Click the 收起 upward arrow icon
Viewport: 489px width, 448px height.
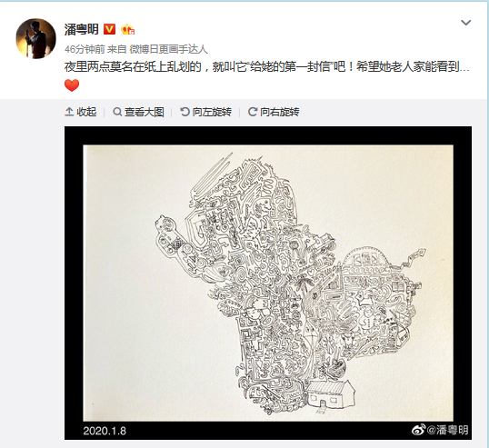[x=69, y=112]
